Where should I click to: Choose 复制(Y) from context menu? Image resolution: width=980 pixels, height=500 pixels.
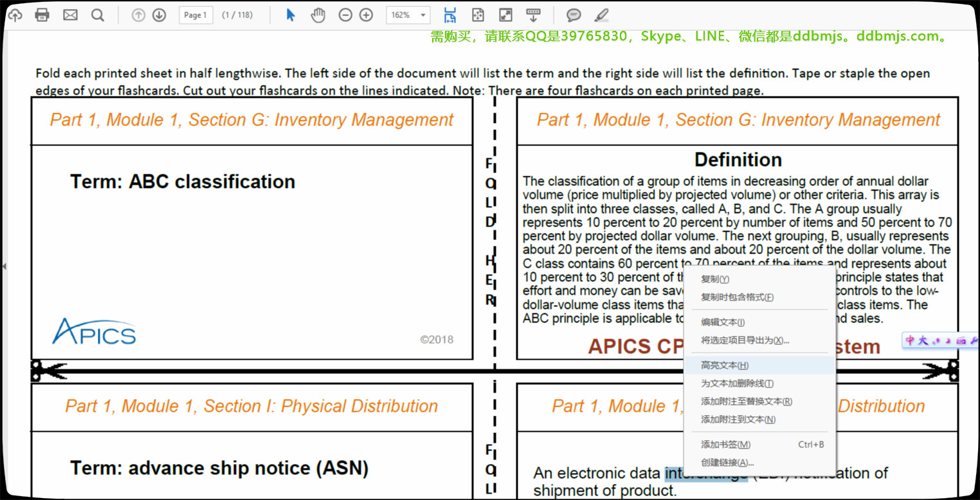point(759,279)
